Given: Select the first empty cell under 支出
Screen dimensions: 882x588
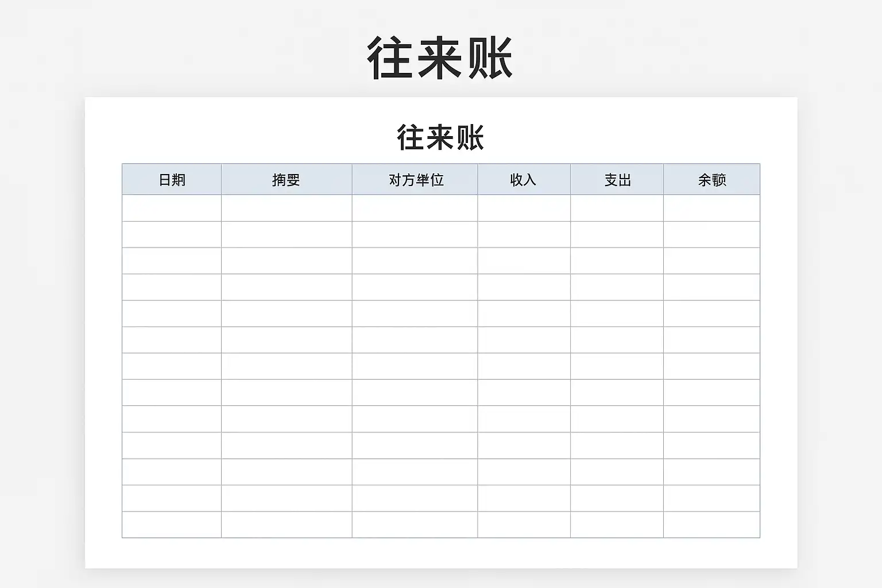Looking at the screenshot, I should [x=617, y=208].
